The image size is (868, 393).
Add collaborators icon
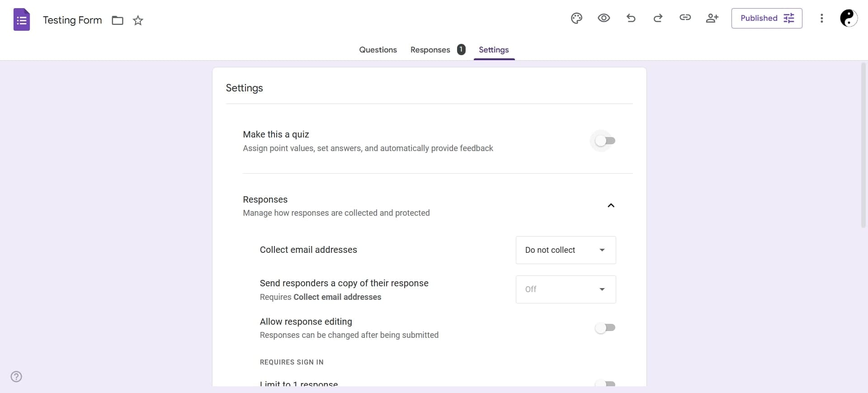(712, 18)
